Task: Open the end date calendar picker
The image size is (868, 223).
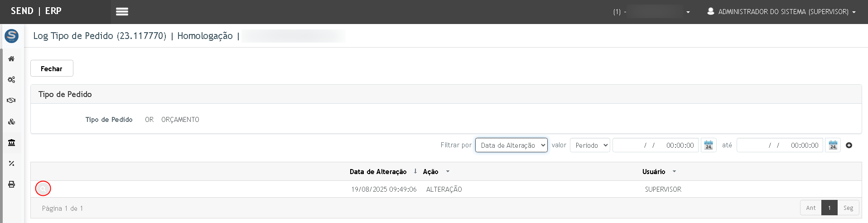Action: point(833,145)
